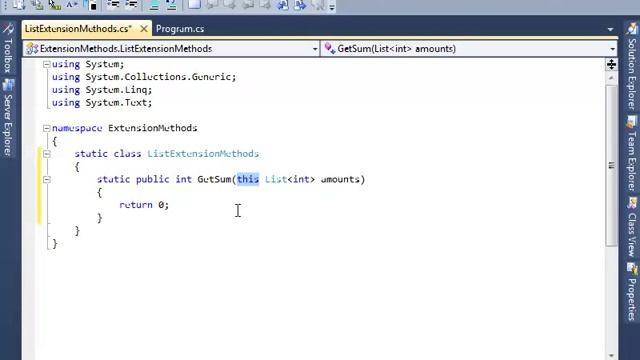Open the Properties side panel
Viewport: 640px width, 360px height.
point(632,293)
